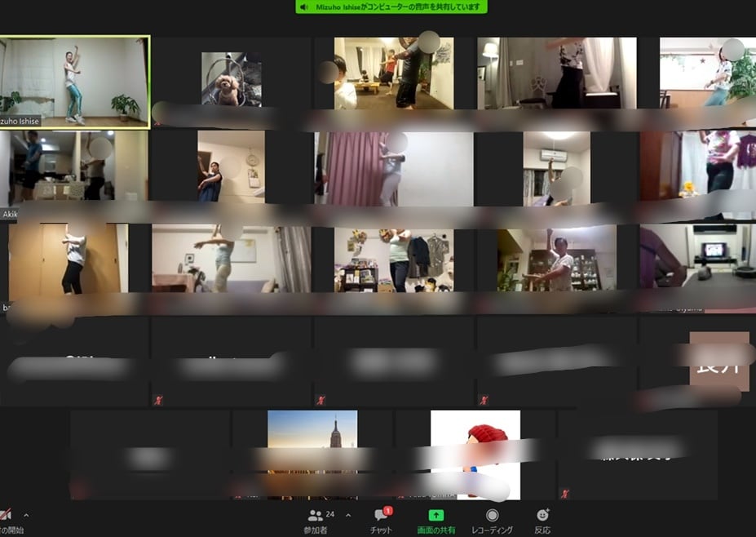756x537 pixels.
Task: Click speaker icon in green sharing banner
Action: pyautogui.click(x=303, y=7)
